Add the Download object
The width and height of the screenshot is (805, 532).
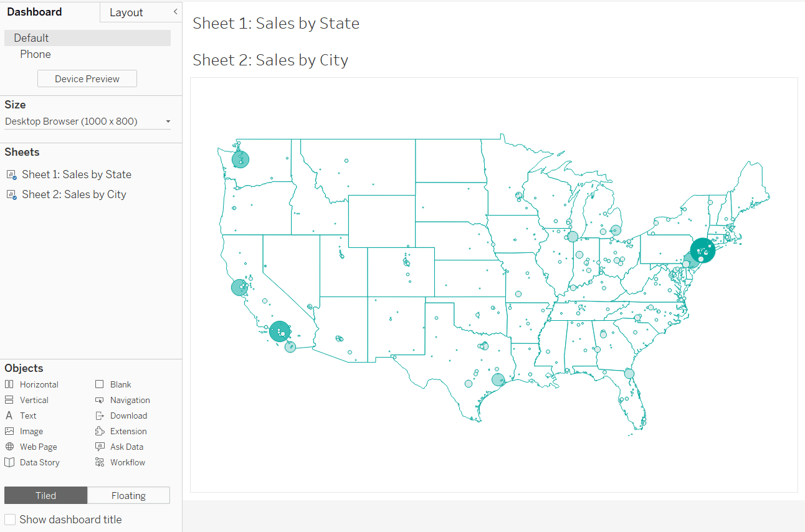[121, 416]
